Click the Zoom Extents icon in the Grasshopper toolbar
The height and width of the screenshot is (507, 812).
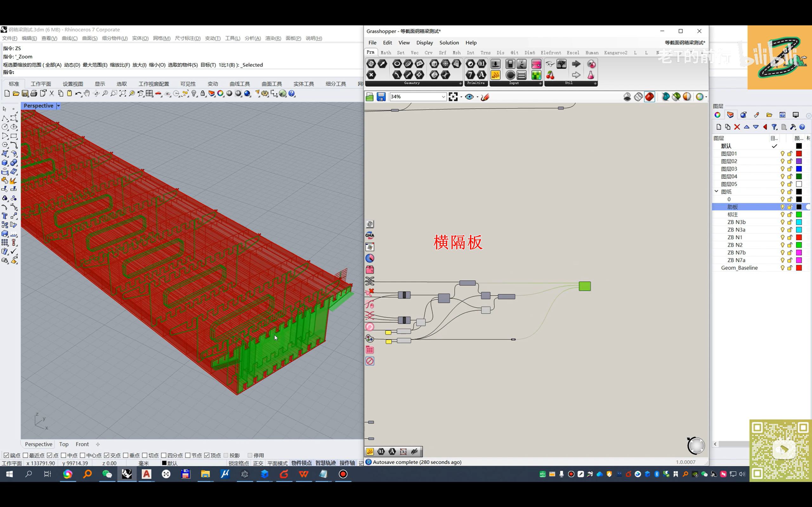click(453, 97)
